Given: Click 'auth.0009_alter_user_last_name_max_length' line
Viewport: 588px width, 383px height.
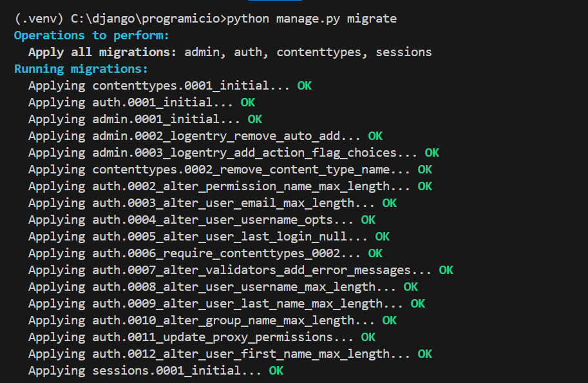Looking at the screenshot, I should pos(227,304).
